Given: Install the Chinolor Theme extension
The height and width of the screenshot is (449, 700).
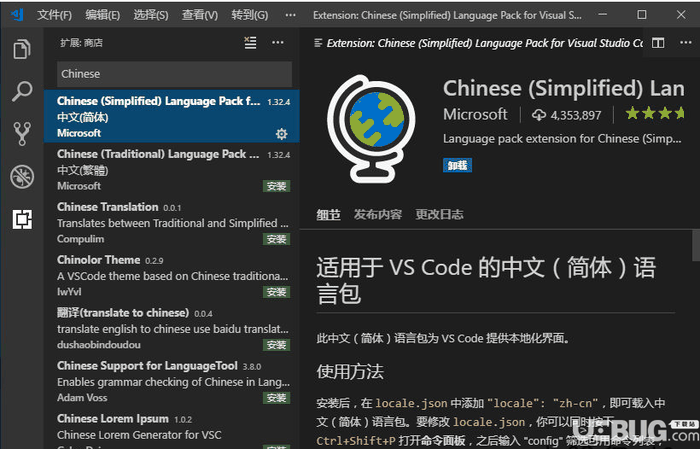Looking at the screenshot, I should point(276,292).
